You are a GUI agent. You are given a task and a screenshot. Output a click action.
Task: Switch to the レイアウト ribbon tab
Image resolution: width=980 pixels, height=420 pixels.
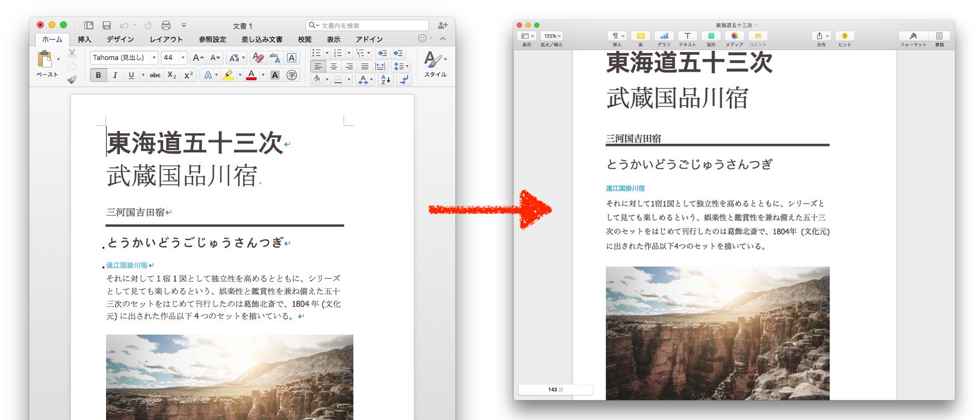[x=166, y=39]
